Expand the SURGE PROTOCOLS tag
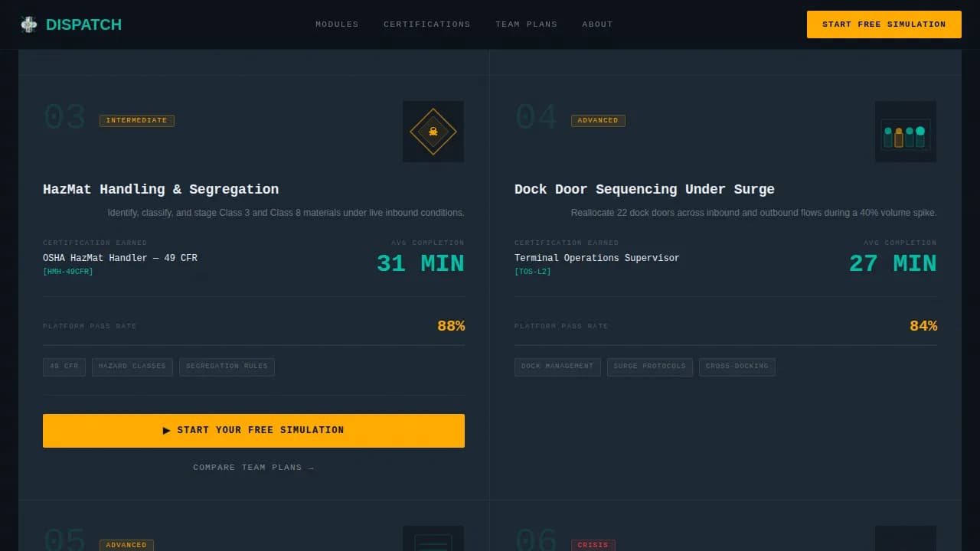The height and width of the screenshot is (551, 980). (x=649, y=367)
